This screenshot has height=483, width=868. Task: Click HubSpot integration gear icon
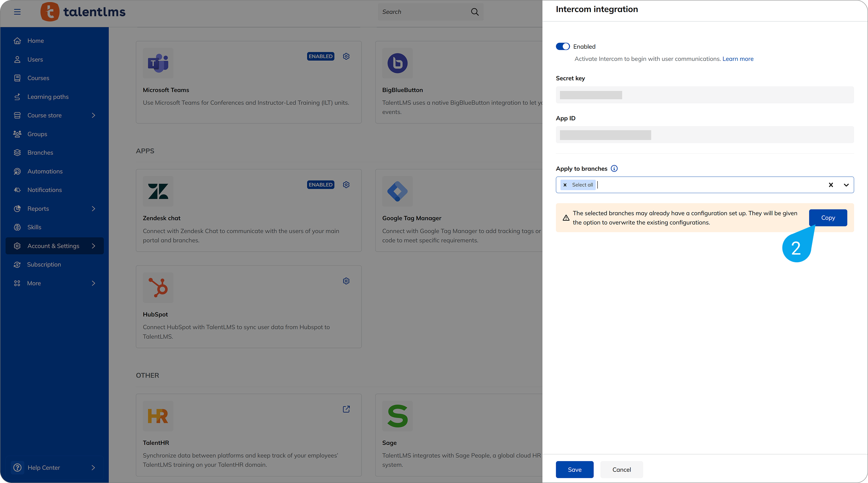[346, 281]
